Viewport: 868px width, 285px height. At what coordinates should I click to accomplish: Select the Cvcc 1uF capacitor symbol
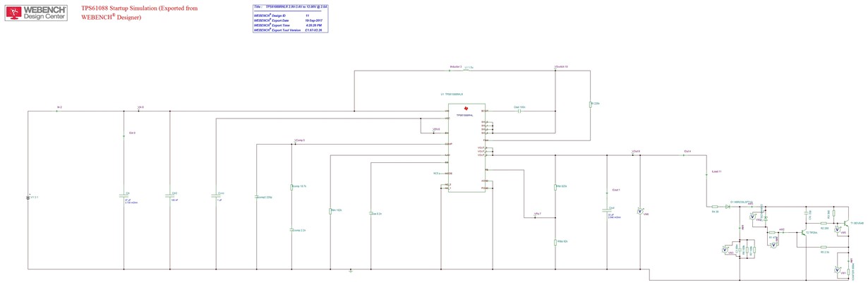(x=215, y=195)
